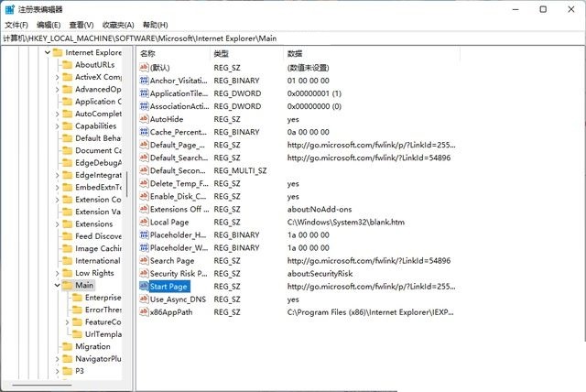This screenshot has height=392, width=586.
Task: Click the ApplicationTile DWORD value icon
Action: coord(144,93)
